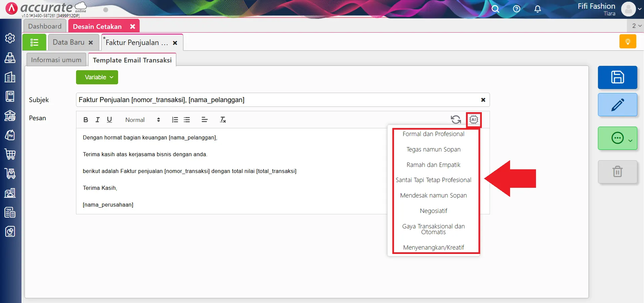Switch to the Informasi umum tab
644x303 pixels.
coord(56,59)
